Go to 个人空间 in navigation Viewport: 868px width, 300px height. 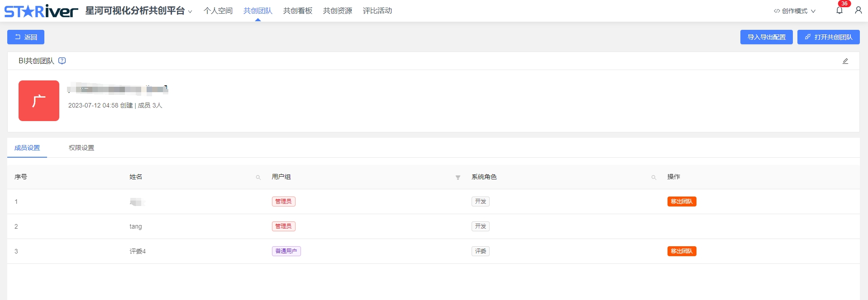pyautogui.click(x=218, y=11)
